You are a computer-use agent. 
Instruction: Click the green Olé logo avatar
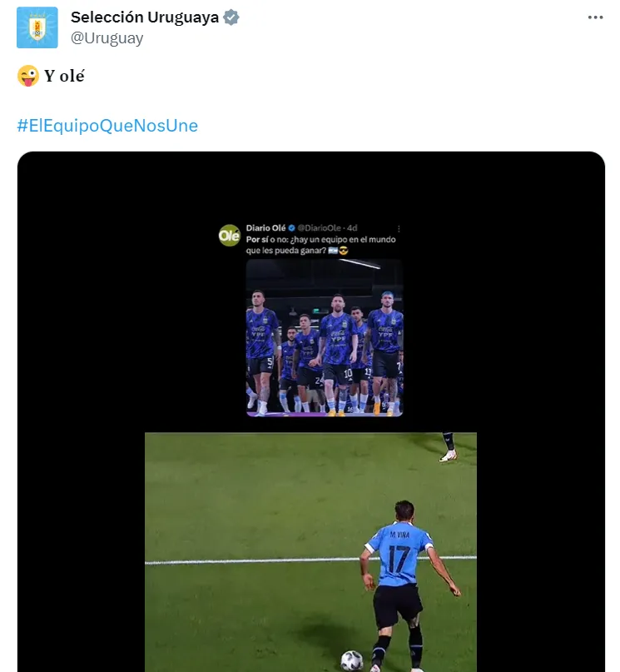pos(230,236)
